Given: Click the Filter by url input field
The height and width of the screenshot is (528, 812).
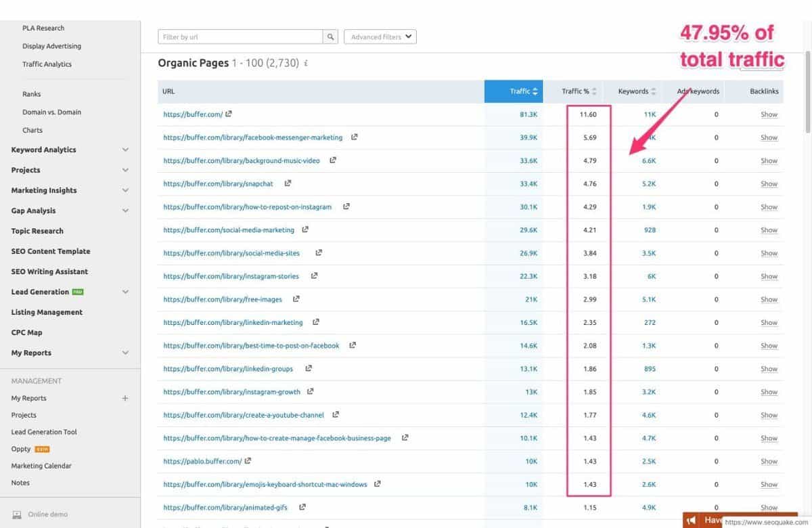Looking at the screenshot, I should tap(240, 37).
